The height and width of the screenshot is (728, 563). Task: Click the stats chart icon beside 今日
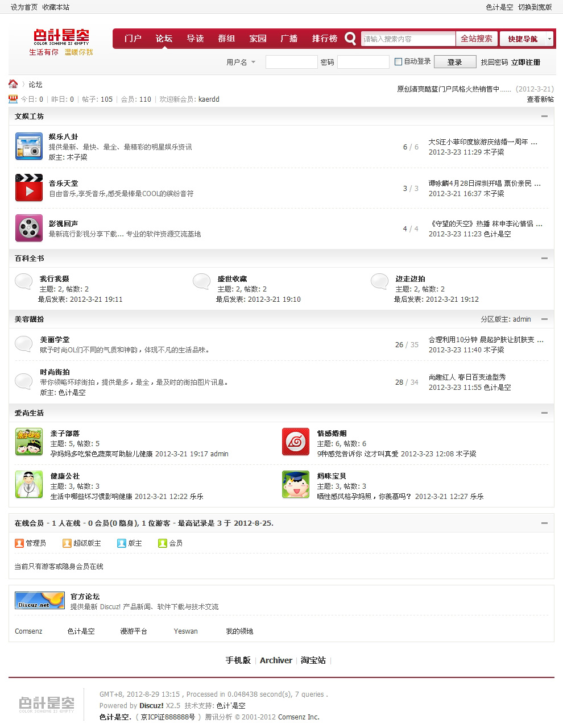point(13,99)
